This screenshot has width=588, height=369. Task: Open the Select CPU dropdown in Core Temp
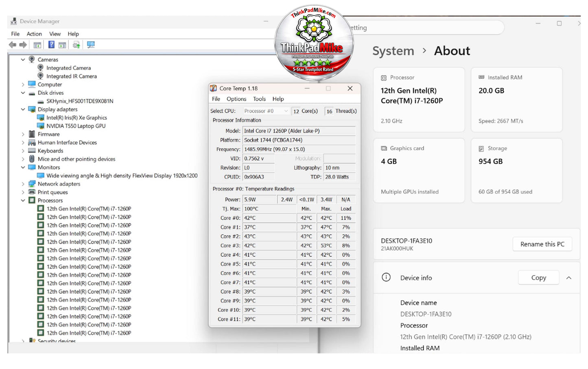click(266, 111)
